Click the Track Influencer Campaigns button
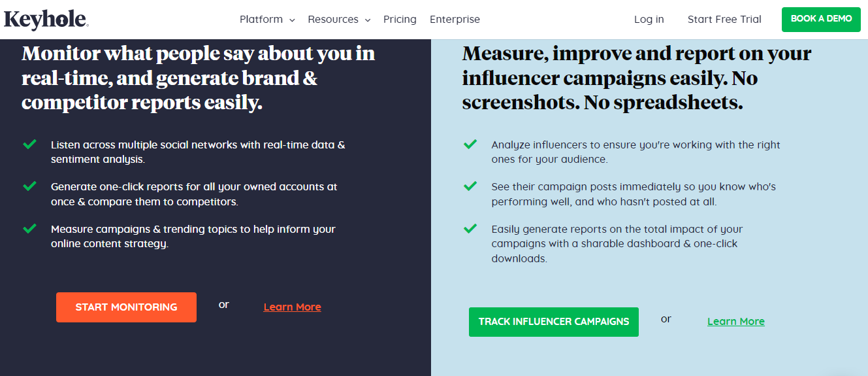This screenshot has height=376, width=868. coord(553,322)
